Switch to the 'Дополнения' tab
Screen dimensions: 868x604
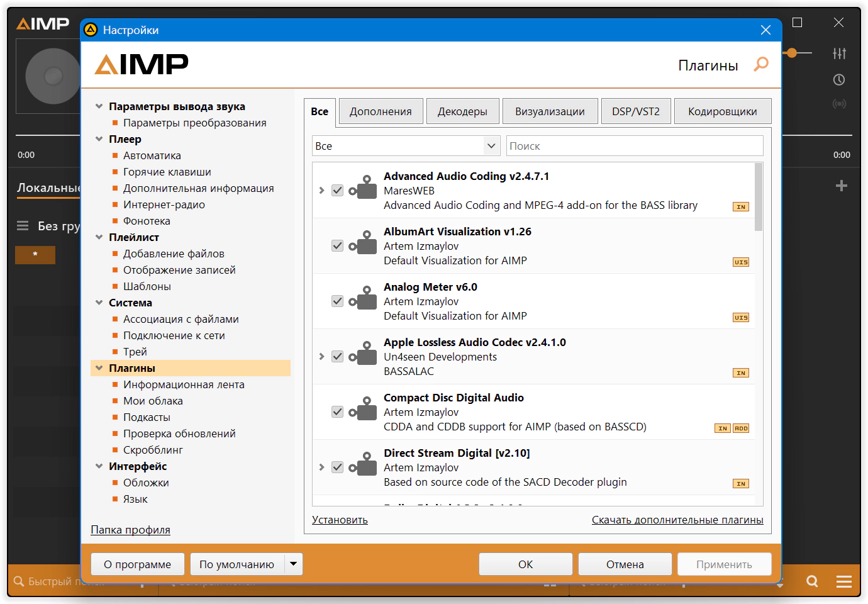click(x=381, y=111)
